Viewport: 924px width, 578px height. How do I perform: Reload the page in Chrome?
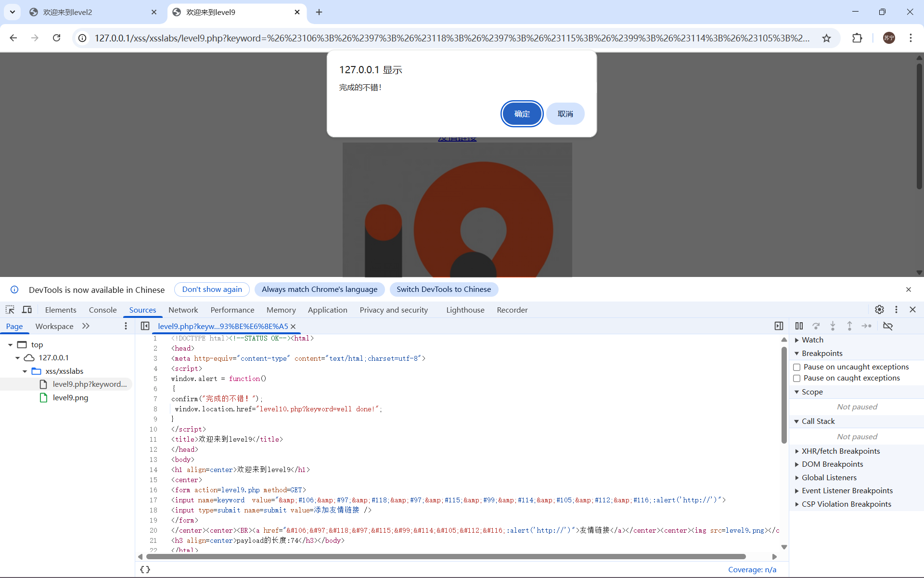click(x=57, y=38)
